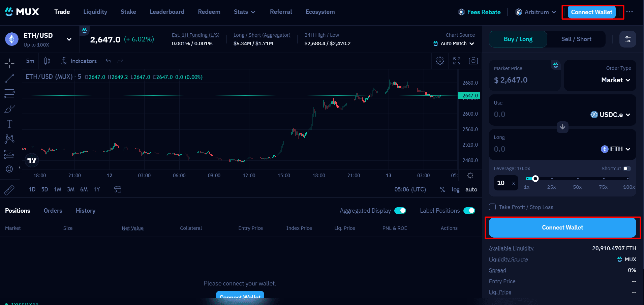Click Connect Wallet in the header

click(x=591, y=12)
